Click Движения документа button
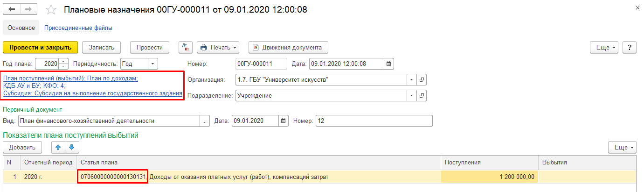Screen dimensions: 644x192 pos(288,47)
